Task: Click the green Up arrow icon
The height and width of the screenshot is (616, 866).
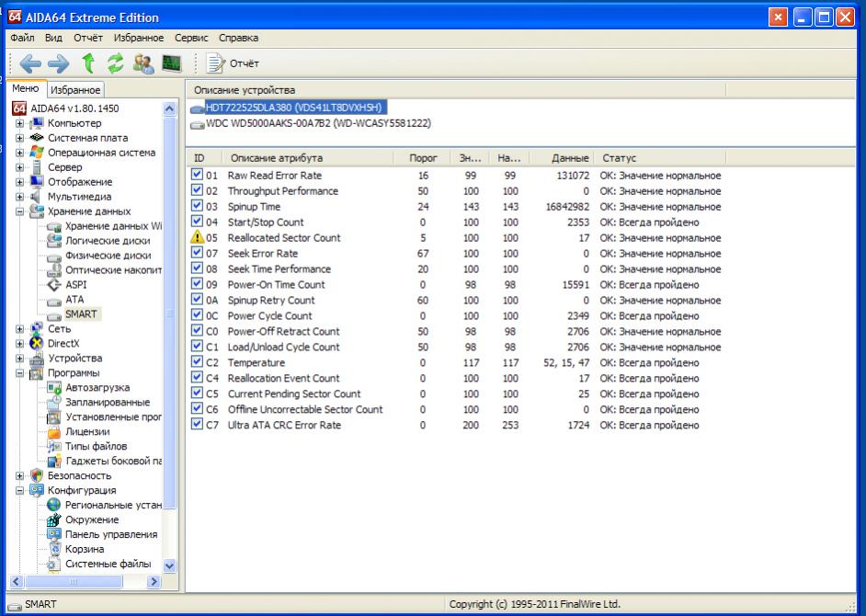Action: click(x=89, y=63)
